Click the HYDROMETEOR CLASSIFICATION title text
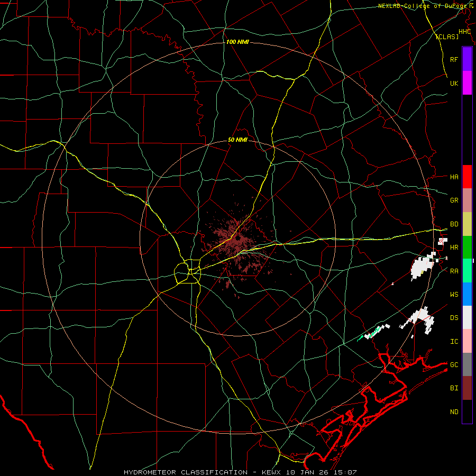The height and width of the screenshot is (476, 476). [186, 472]
